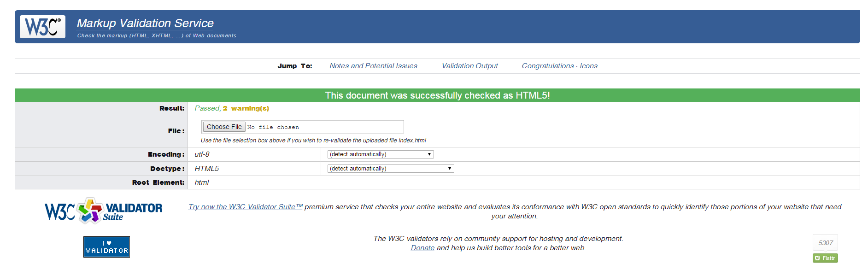Image resolution: width=868 pixels, height=270 pixels.
Task: Click the '2 warning(s)' result text
Action: (x=246, y=108)
